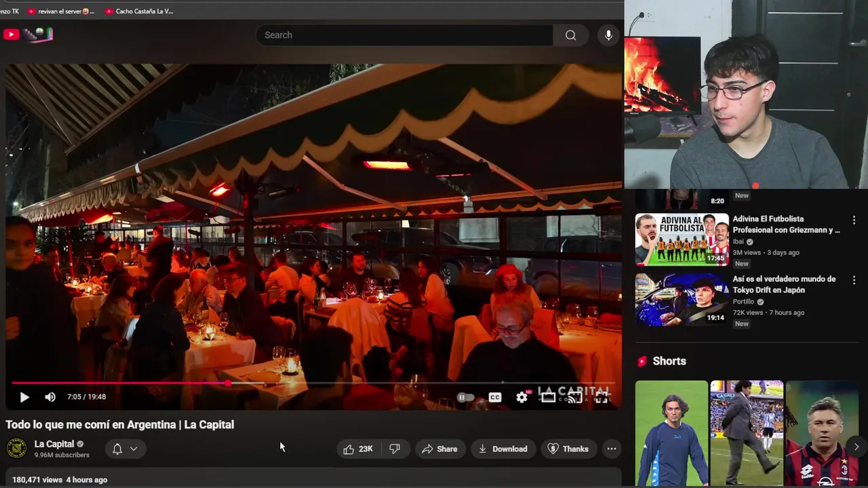Click the notification bell icon
This screenshot has width=868, height=488.
tap(117, 449)
